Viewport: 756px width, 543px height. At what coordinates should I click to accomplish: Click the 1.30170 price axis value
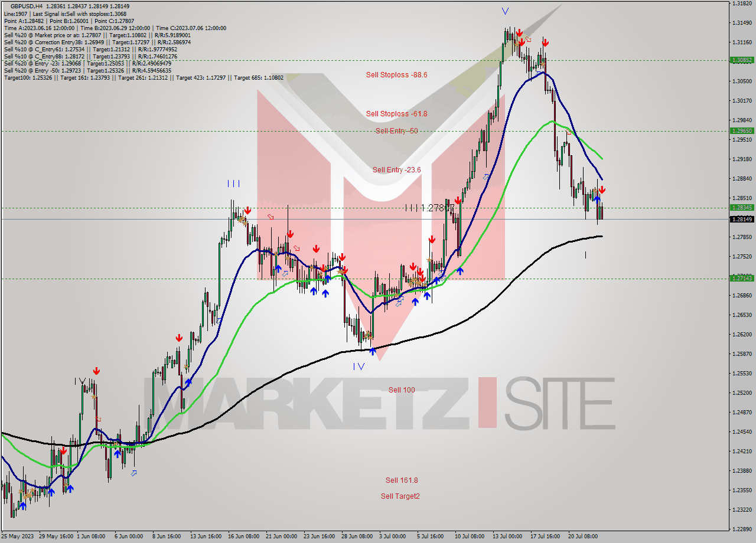tap(741, 101)
